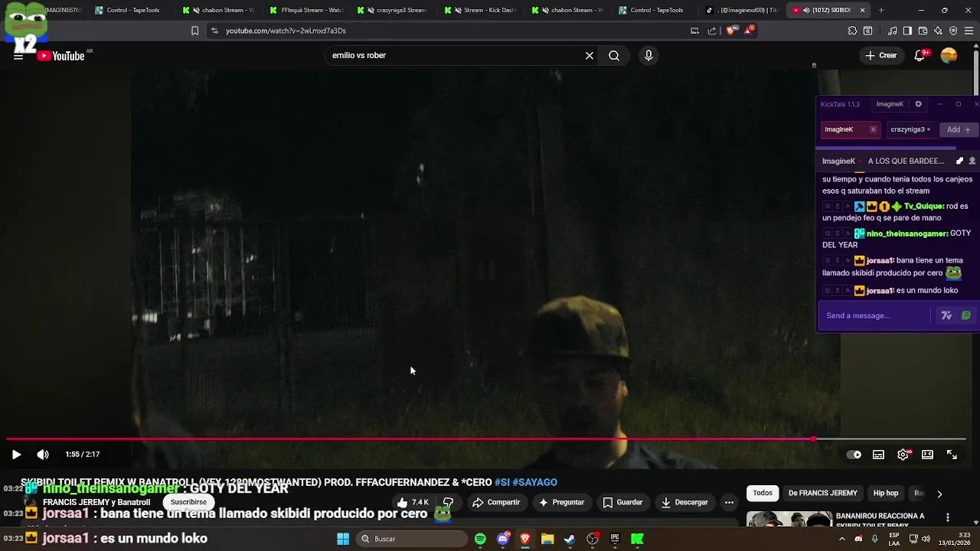Bookmark the page from the address bar
The height and width of the screenshot is (551, 980).
[x=194, y=31]
